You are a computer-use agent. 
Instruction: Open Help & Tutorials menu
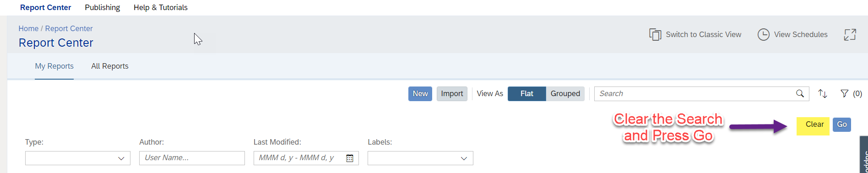coord(161,7)
